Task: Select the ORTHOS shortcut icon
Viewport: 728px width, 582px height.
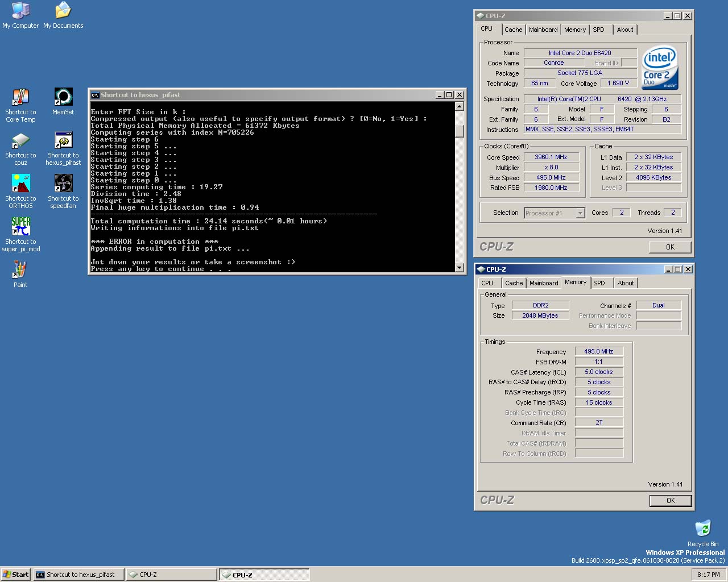Action: pos(20,192)
